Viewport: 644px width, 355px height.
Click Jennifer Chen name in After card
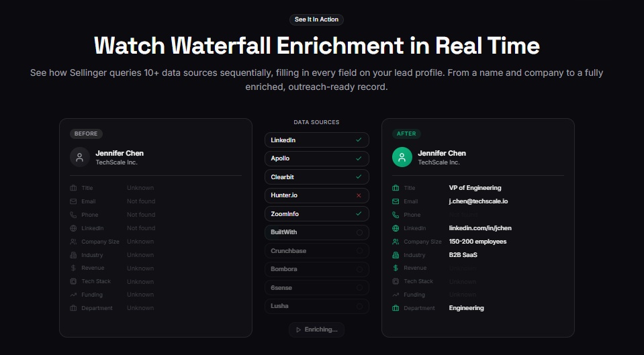442,153
